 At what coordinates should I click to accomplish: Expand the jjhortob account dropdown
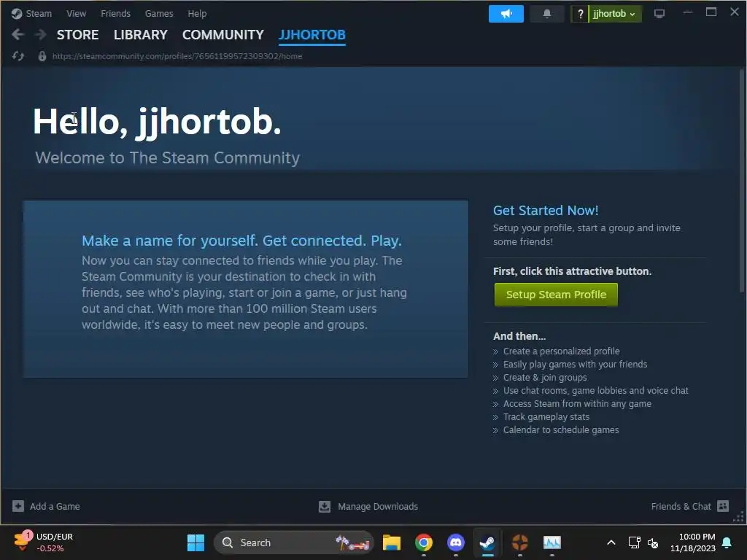tap(615, 14)
